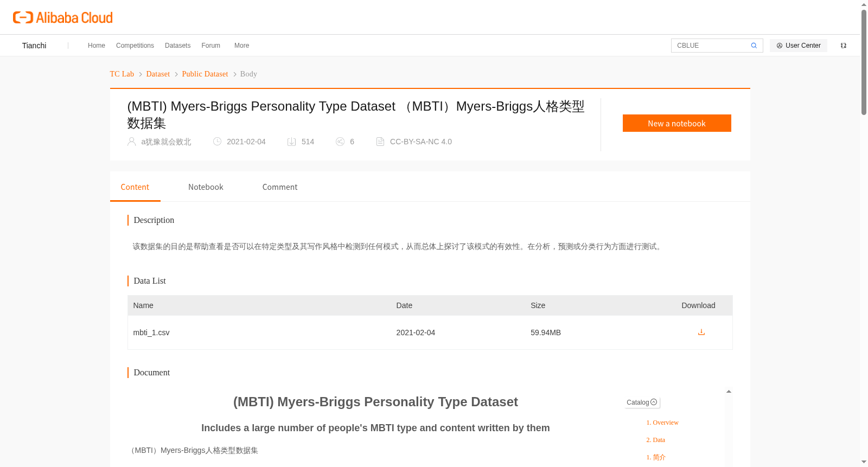
Task: Go to Public Dataset breadcrumb
Action: click(x=205, y=74)
